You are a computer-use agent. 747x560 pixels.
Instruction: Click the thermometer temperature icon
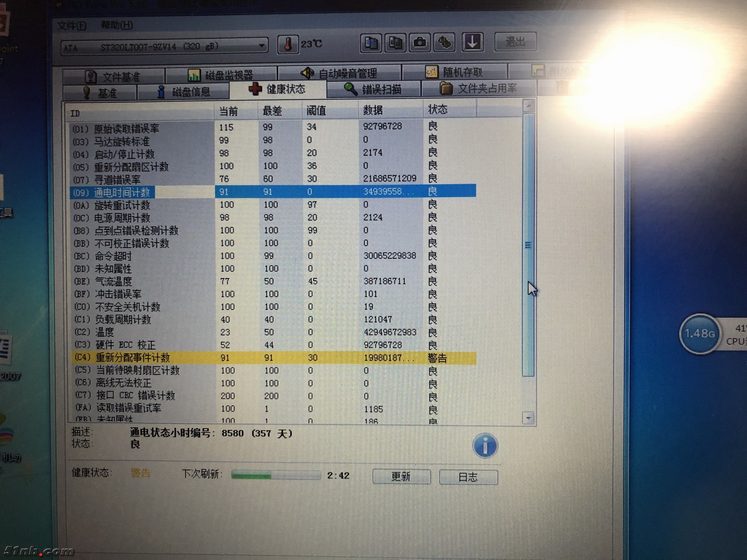pyautogui.click(x=288, y=44)
